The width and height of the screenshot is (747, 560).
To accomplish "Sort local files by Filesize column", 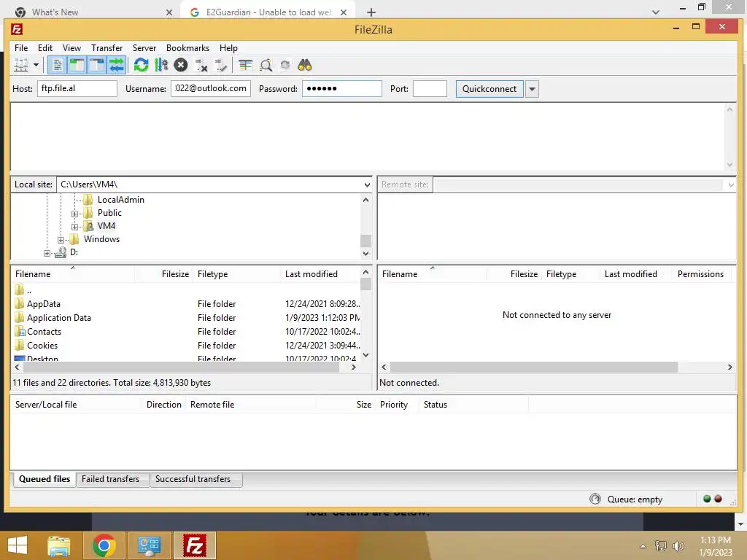I will [164, 274].
